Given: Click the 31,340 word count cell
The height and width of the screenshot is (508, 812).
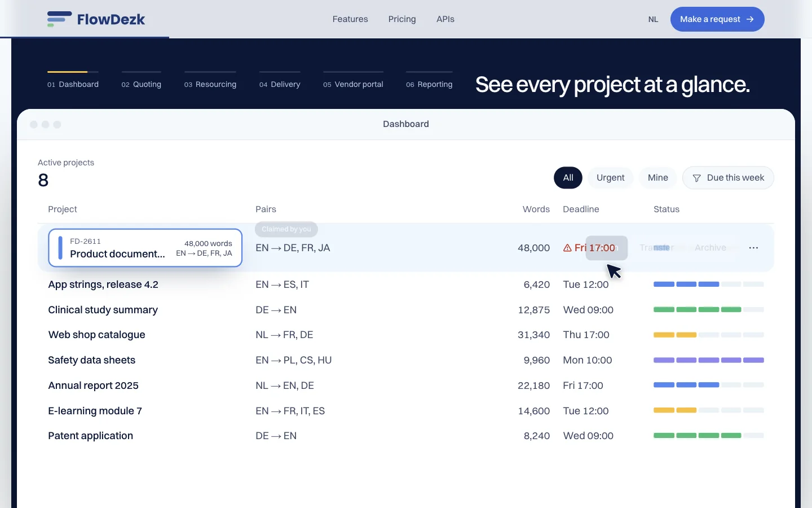Looking at the screenshot, I should [533, 335].
